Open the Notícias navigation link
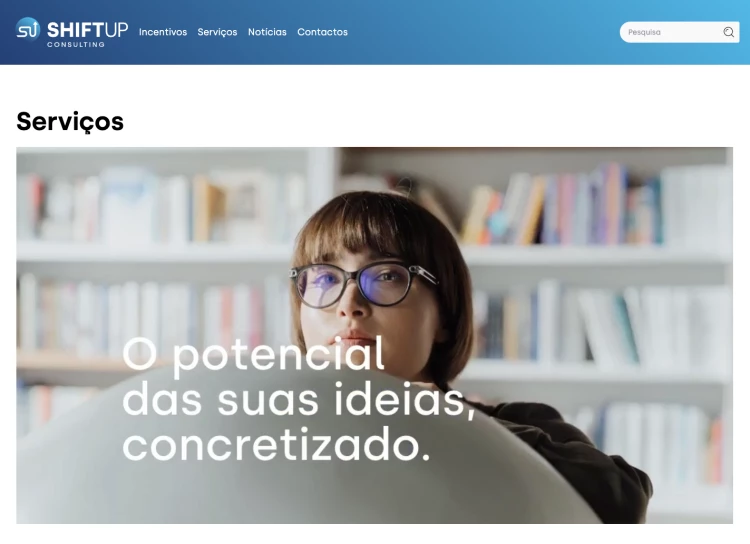 pyautogui.click(x=267, y=32)
